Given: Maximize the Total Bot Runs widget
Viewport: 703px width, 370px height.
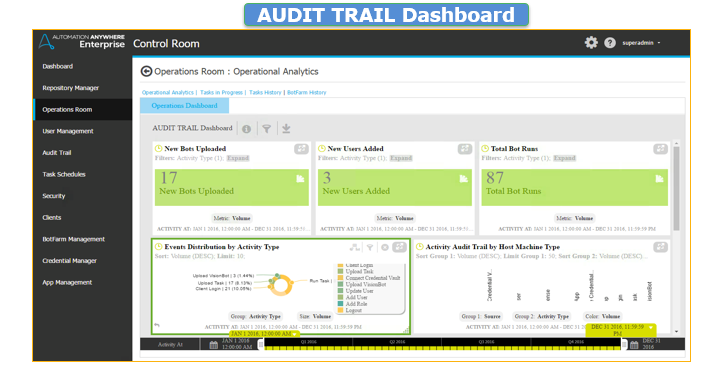Looking at the screenshot, I should coord(660,149).
